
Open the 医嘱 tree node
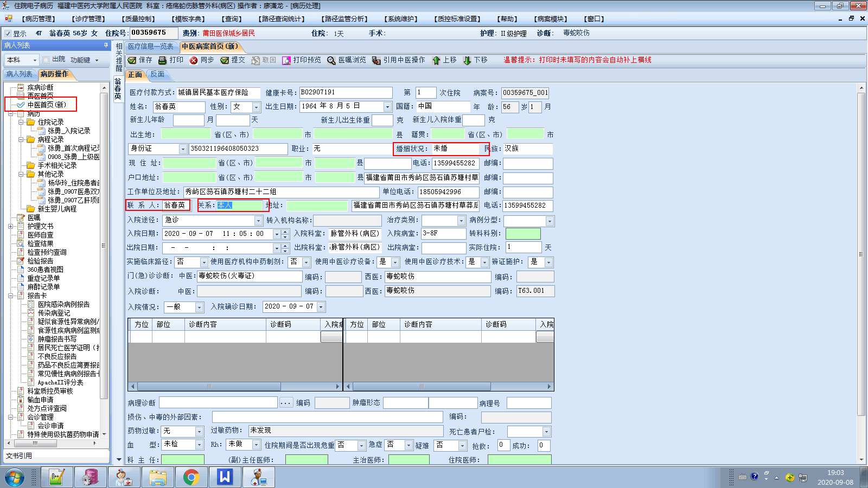click(34, 217)
